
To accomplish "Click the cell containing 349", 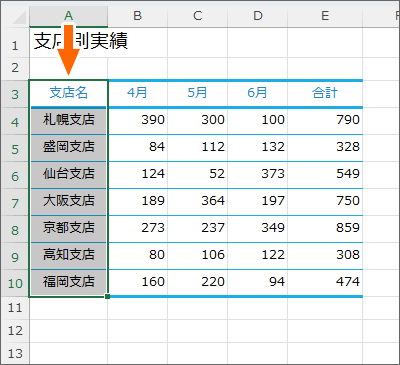I will [x=258, y=229].
